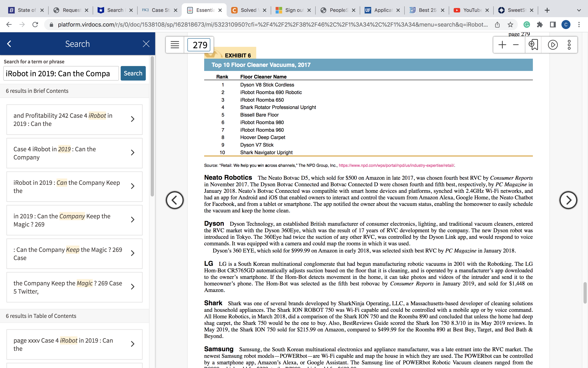Click the search panel scrollbar
The image size is (588, 368).
click(x=152, y=127)
